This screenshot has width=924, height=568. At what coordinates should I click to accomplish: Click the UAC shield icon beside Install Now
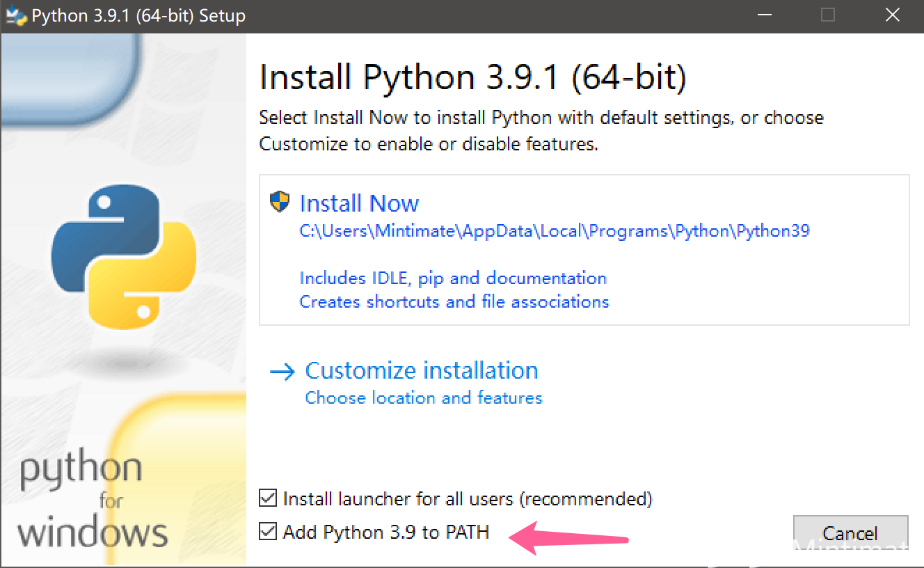tap(278, 202)
